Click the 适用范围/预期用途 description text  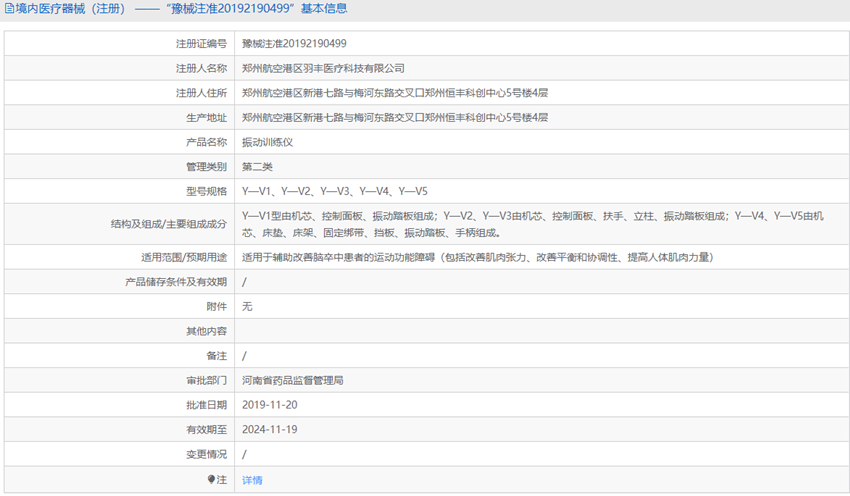click(x=477, y=257)
